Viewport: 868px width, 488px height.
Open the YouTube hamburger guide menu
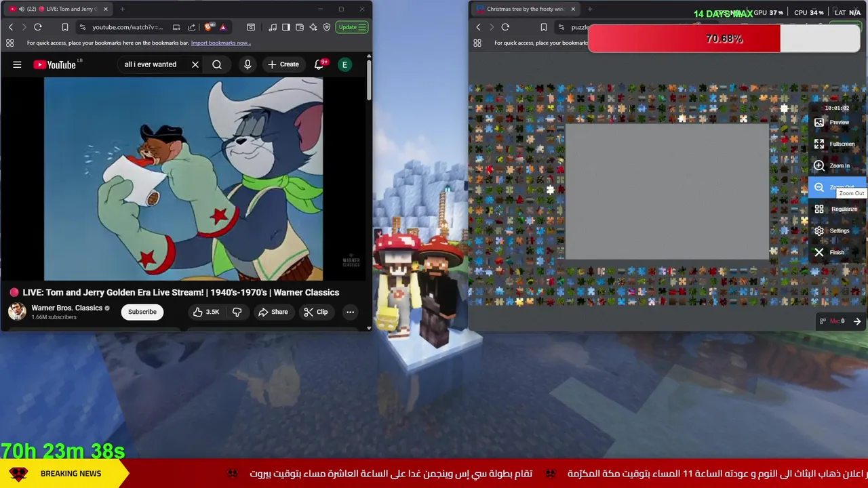click(x=17, y=64)
